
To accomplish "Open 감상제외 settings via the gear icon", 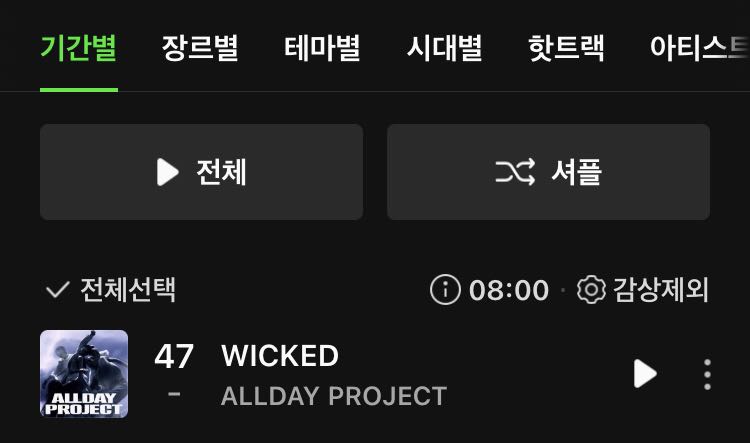I will coord(591,290).
